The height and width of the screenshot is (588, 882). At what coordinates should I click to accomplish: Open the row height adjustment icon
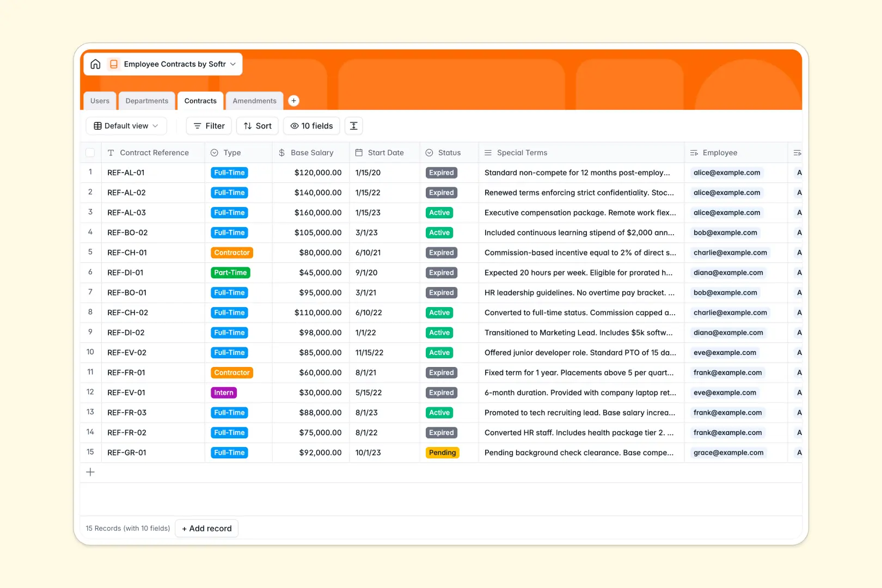[353, 126]
